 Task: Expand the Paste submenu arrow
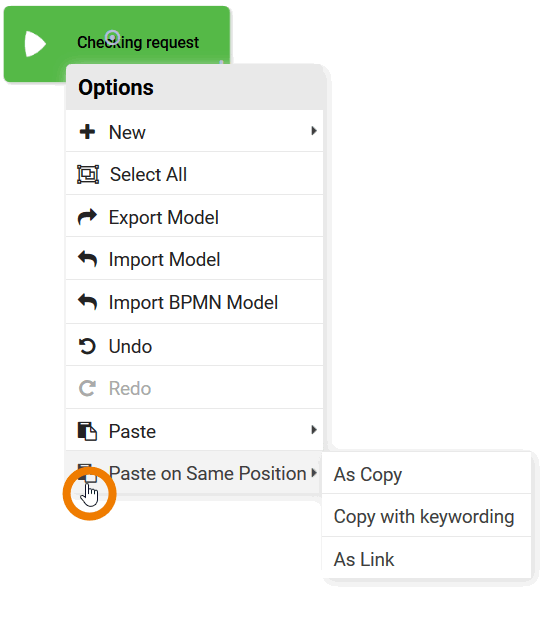[x=314, y=430]
